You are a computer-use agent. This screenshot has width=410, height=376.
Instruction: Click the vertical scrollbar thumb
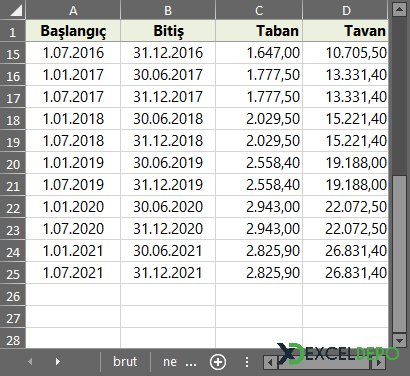(x=399, y=253)
